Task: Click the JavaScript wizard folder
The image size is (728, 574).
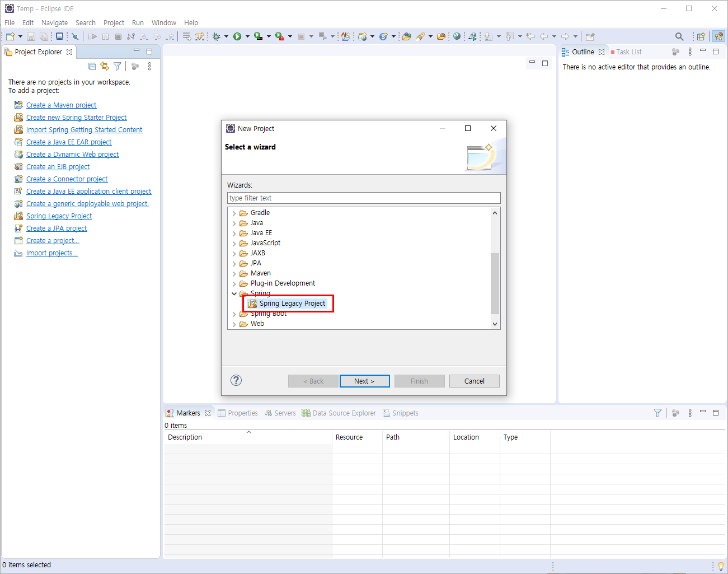Action: pos(265,243)
